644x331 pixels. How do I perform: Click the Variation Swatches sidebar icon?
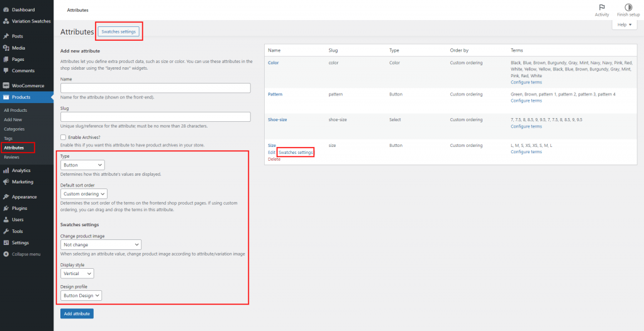point(6,21)
